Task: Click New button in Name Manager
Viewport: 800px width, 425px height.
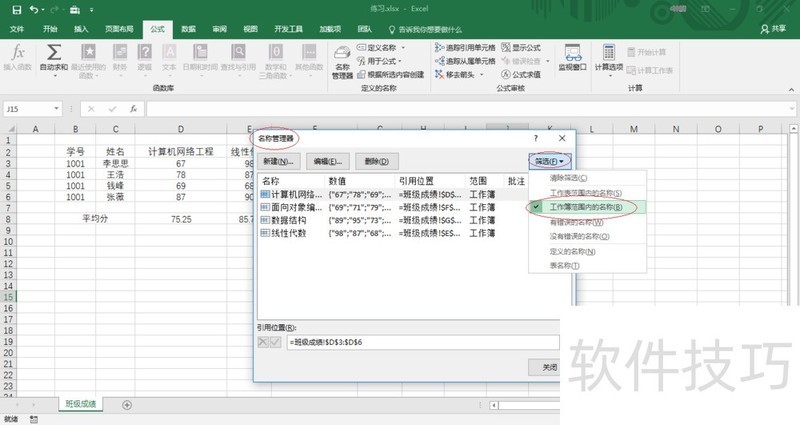Action: pos(279,161)
